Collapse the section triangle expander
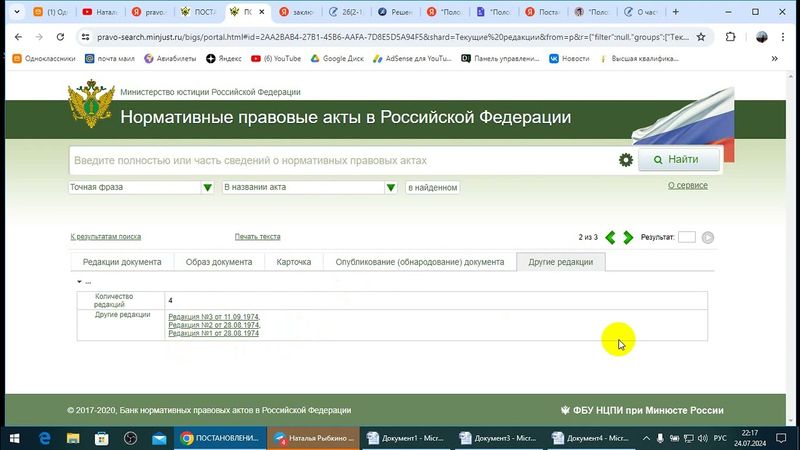 pyautogui.click(x=79, y=282)
